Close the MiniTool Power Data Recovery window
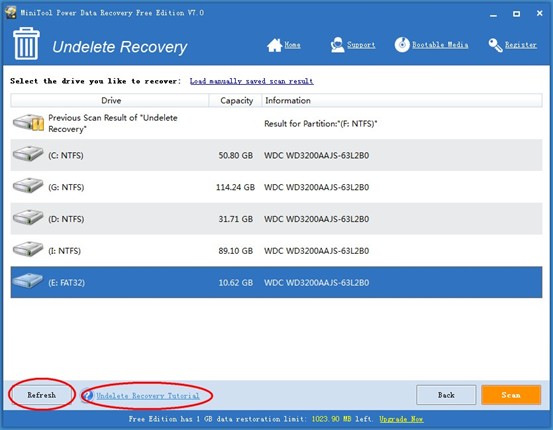Viewport: 553px width, 430px height. (540, 13)
